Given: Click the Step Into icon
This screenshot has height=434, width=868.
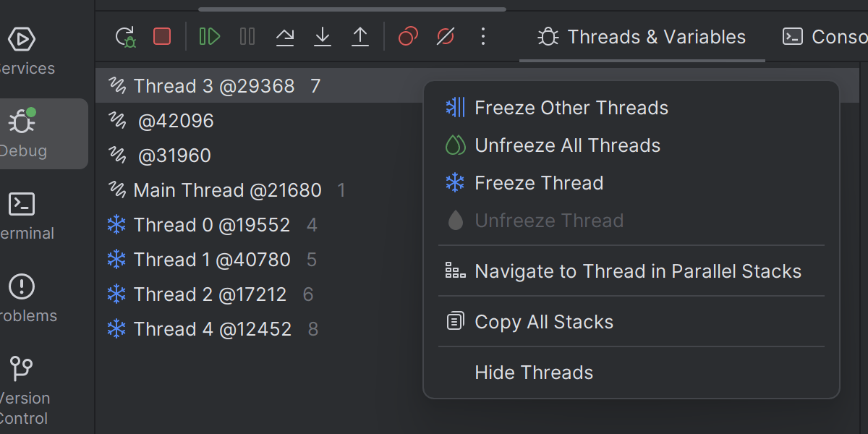Looking at the screenshot, I should (x=323, y=37).
